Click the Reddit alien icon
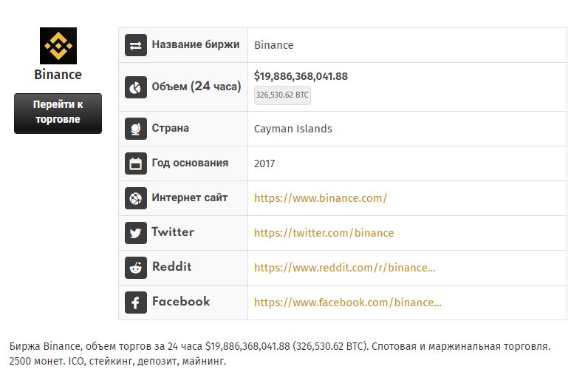This screenshot has height=375, width=588. (x=136, y=268)
